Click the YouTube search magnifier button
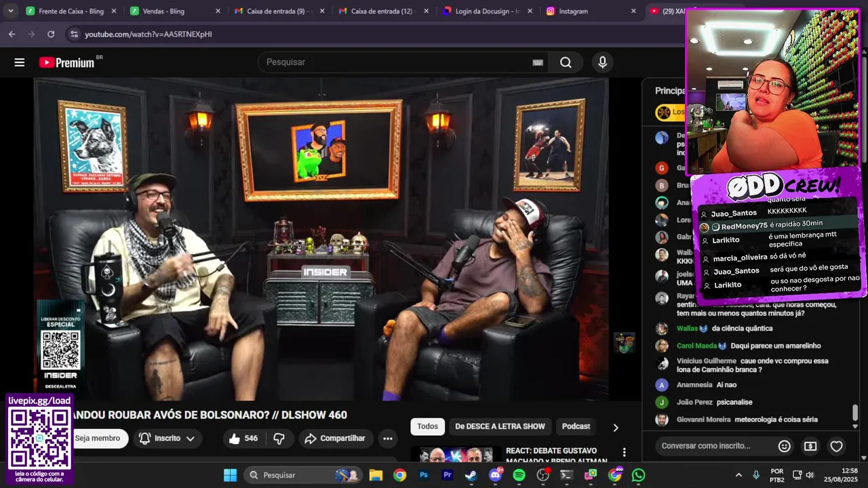This screenshot has width=868, height=488. click(x=566, y=62)
